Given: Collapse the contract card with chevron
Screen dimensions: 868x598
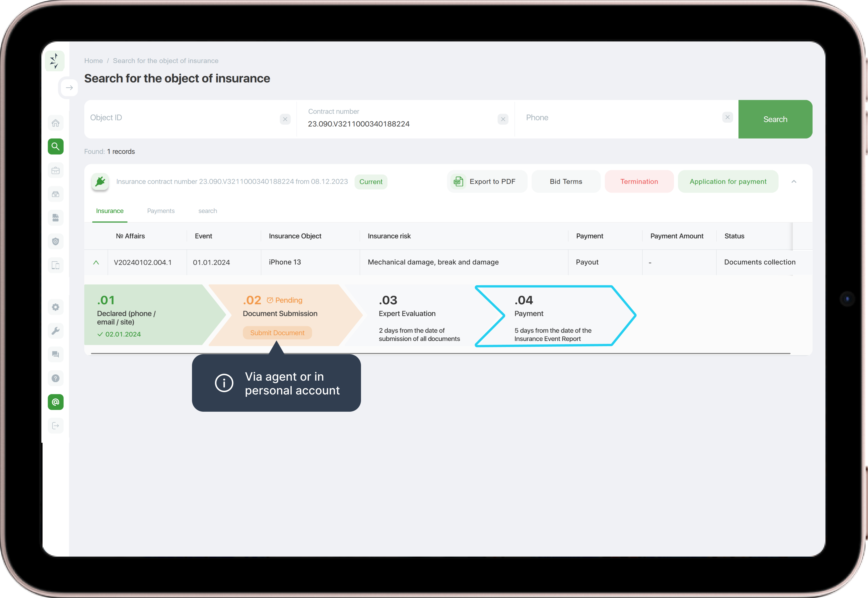Looking at the screenshot, I should click(x=794, y=182).
